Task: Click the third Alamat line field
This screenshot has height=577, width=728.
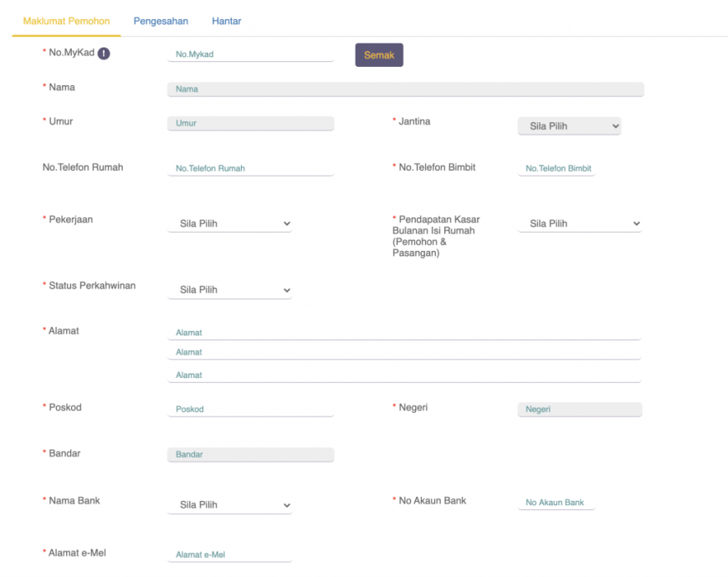Action: pos(404,375)
